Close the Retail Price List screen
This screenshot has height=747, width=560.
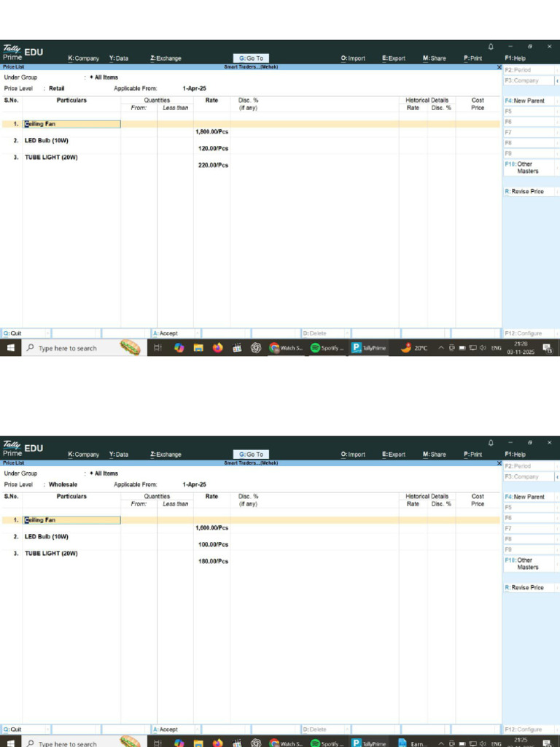coord(499,67)
